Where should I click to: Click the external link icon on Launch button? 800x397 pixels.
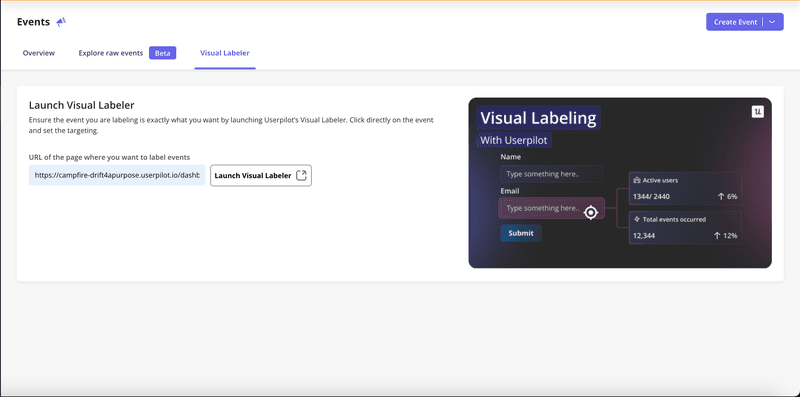click(x=301, y=175)
